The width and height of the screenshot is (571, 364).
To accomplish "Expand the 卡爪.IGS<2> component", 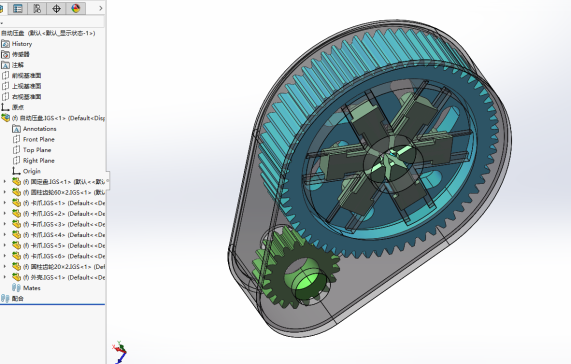I will coord(5,213).
